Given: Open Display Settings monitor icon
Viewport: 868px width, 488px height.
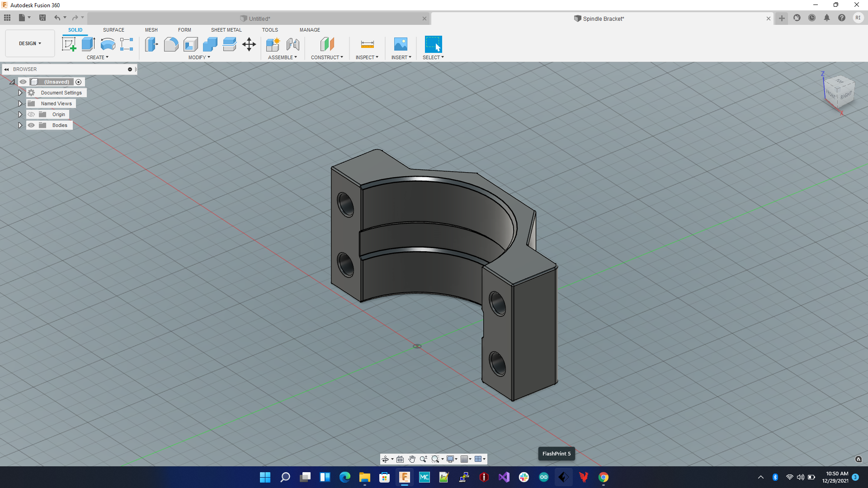Looking at the screenshot, I should (x=450, y=459).
